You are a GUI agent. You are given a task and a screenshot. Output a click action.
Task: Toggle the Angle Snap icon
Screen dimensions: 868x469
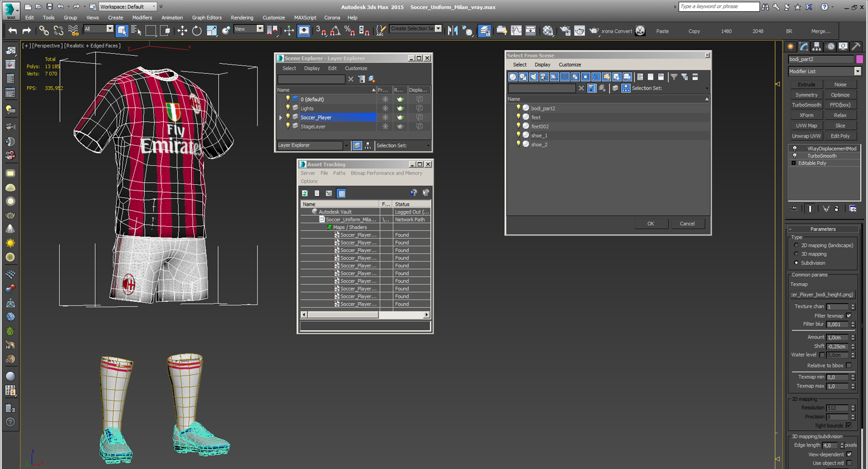[x=335, y=30]
